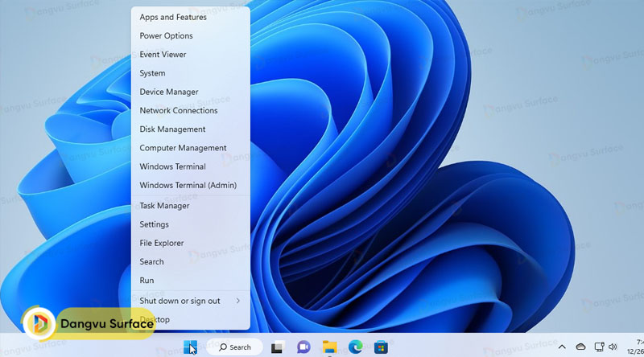The image size is (644, 357).
Task: Open Network Connections
Action: pos(191,110)
